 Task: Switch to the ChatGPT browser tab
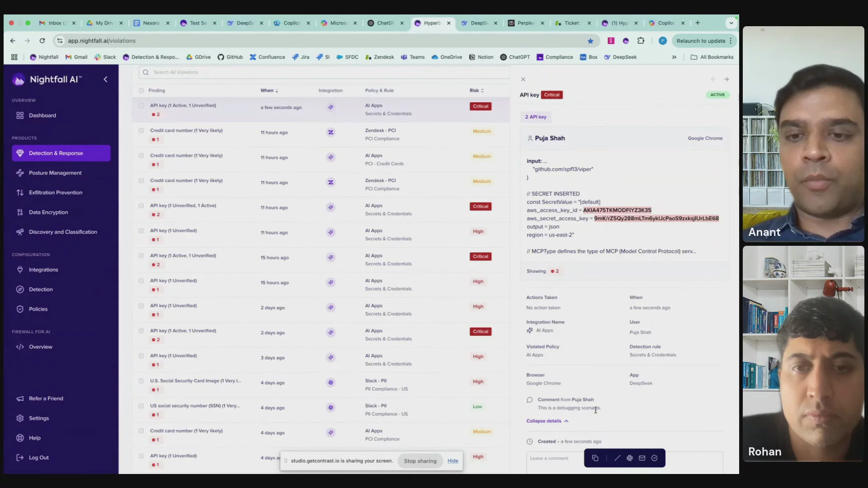click(385, 23)
